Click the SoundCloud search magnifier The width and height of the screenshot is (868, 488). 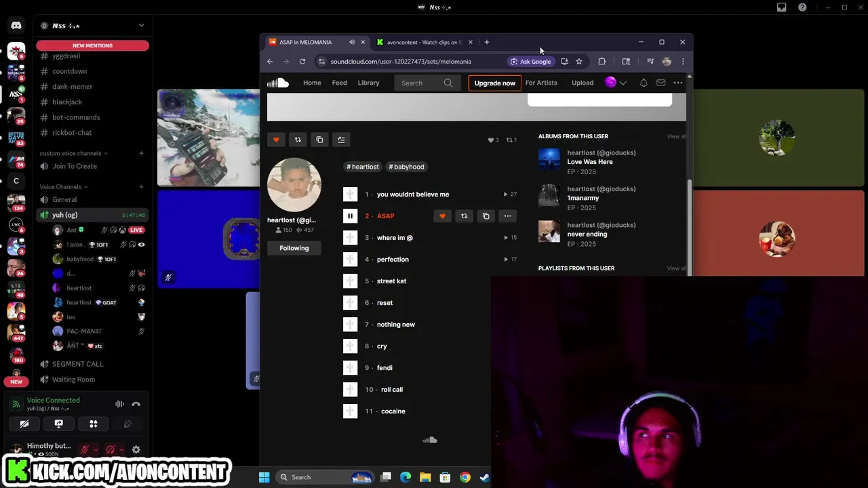(x=448, y=83)
